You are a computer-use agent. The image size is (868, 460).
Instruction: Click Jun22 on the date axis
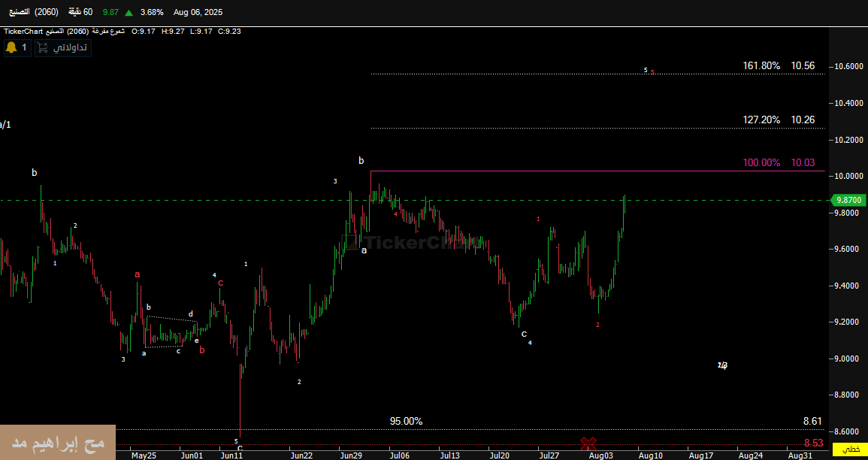pos(301,455)
